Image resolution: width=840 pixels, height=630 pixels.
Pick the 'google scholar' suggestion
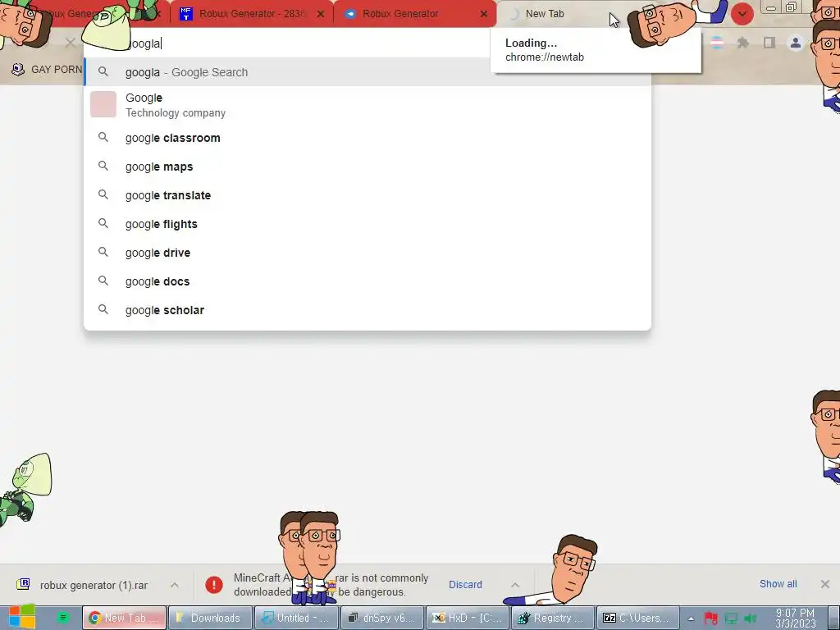pyautogui.click(x=367, y=310)
